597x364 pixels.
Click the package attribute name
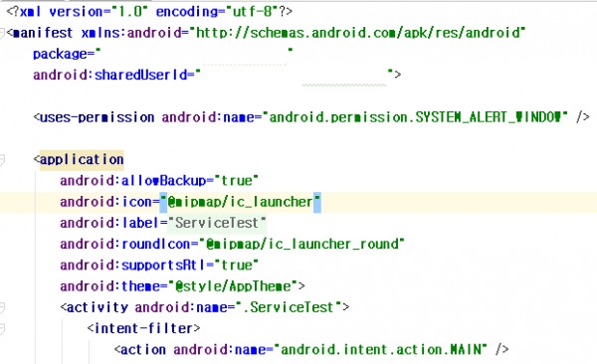60,54
